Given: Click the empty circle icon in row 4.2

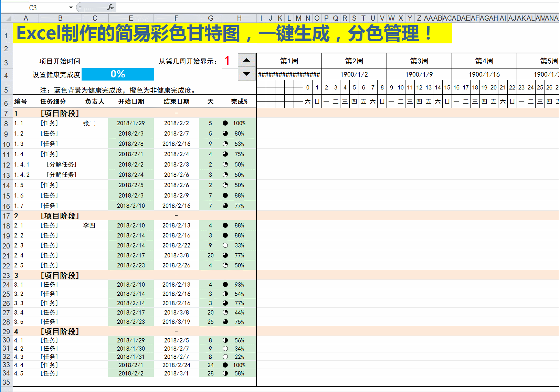Looking at the screenshot, I should pos(225,349).
